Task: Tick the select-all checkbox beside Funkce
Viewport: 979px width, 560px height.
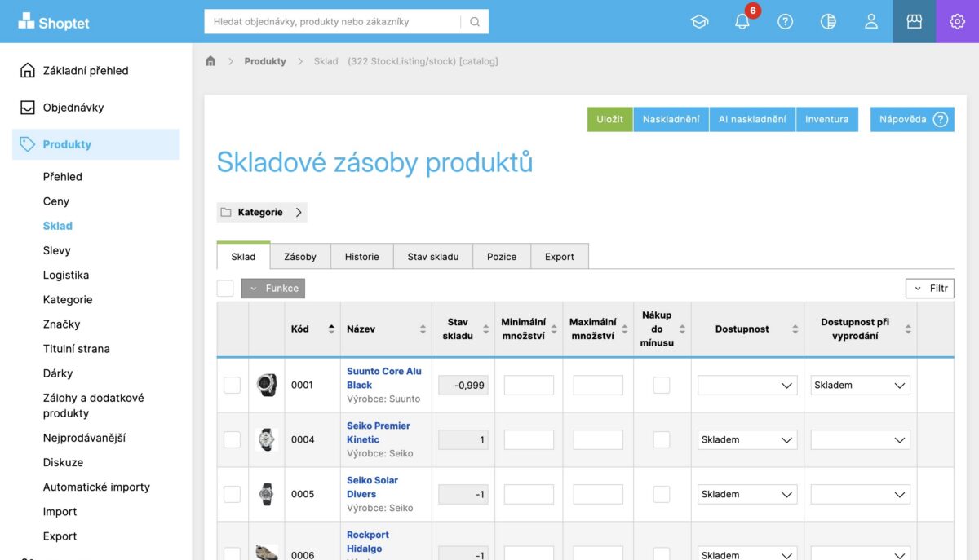Action: pos(225,289)
